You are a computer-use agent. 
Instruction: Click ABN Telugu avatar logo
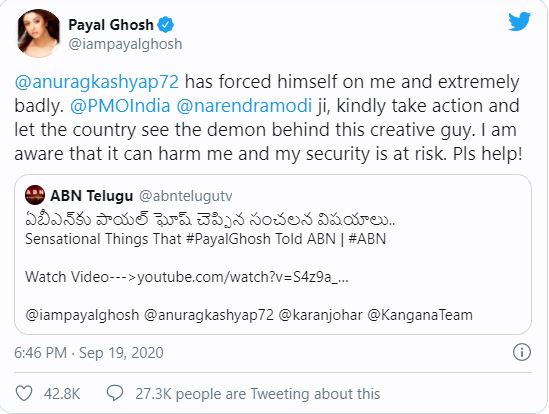pos(35,195)
